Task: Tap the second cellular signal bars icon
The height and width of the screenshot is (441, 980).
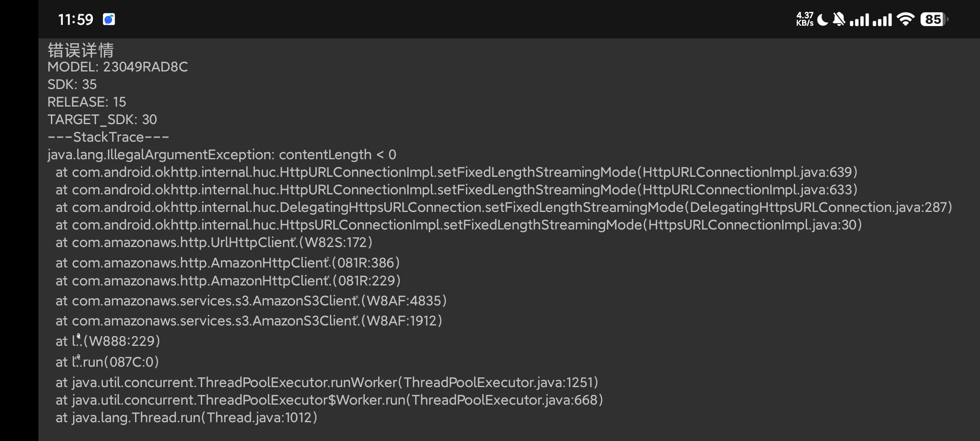Action: pyautogui.click(x=882, y=20)
